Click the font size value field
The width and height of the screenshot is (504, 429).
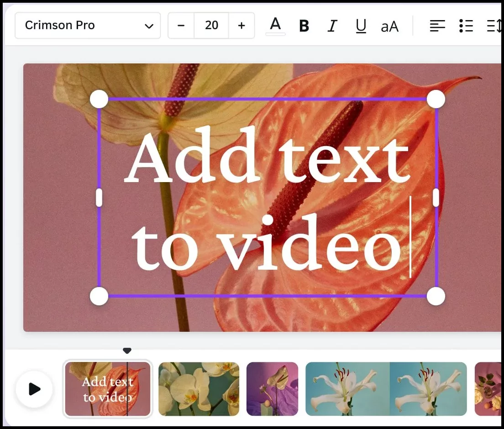(211, 26)
